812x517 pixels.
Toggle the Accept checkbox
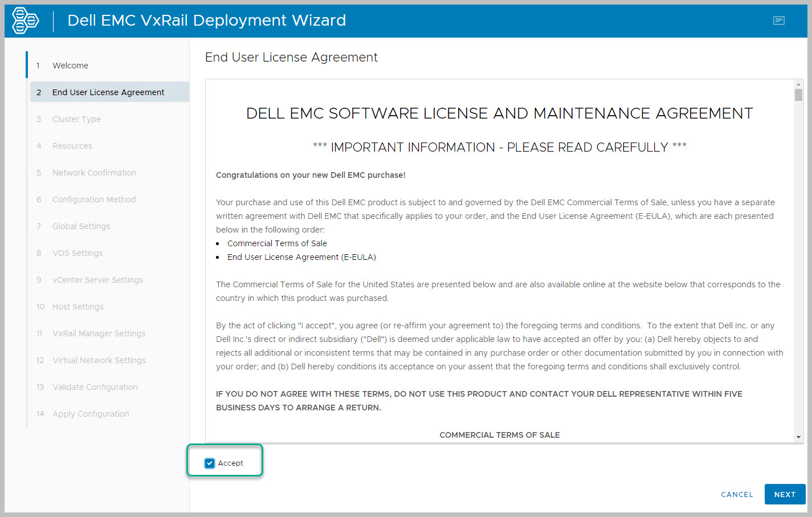[210, 463]
